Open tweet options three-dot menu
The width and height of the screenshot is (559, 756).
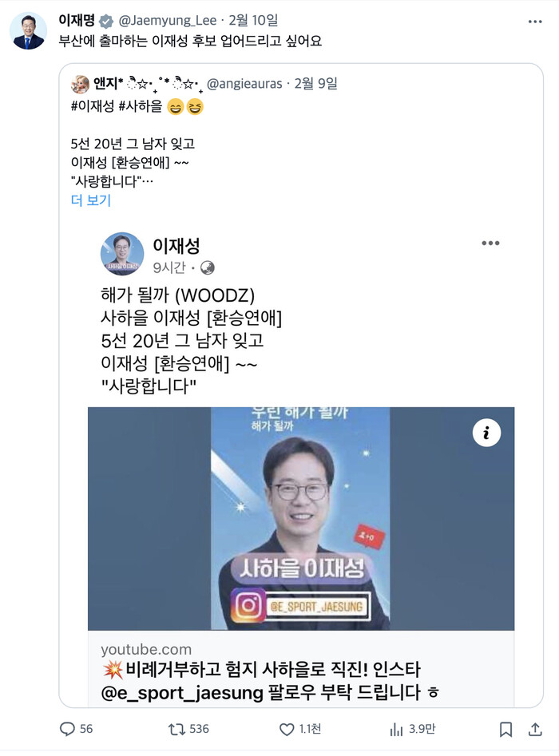pos(535,22)
